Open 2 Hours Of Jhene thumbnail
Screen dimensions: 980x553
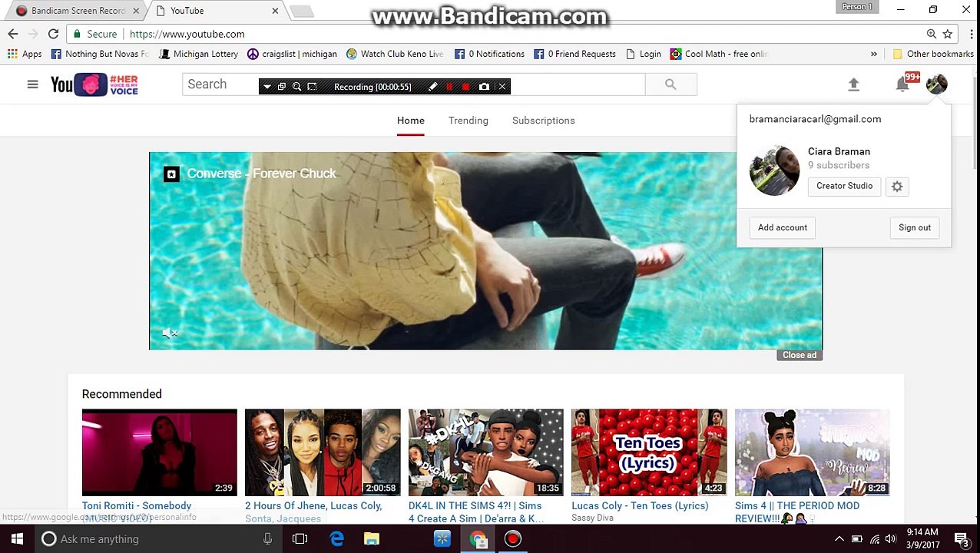(x=323, y=452)
